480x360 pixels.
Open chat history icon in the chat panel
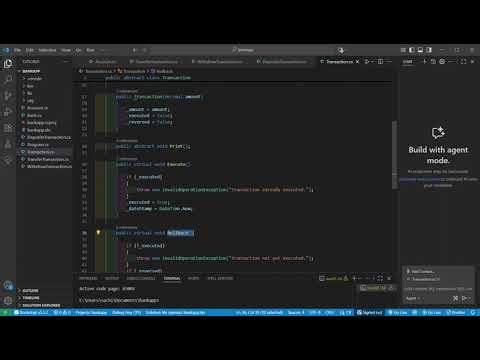pyautogui.click(x=433, y=62)
